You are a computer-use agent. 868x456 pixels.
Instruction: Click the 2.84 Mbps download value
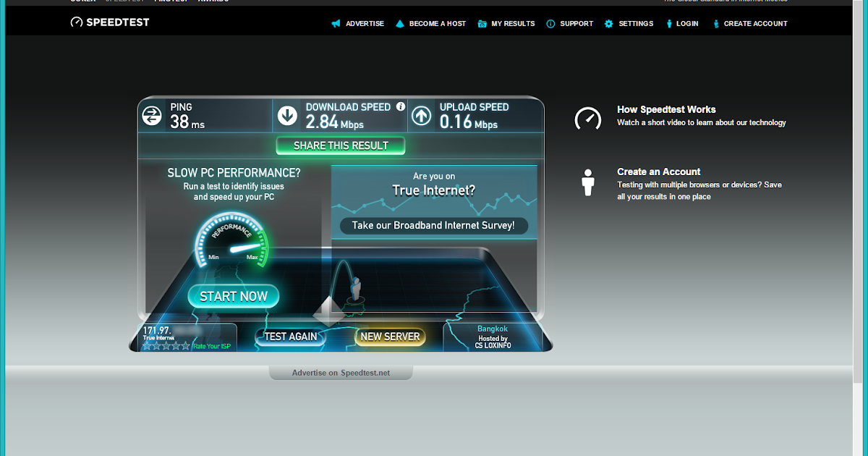334,122
